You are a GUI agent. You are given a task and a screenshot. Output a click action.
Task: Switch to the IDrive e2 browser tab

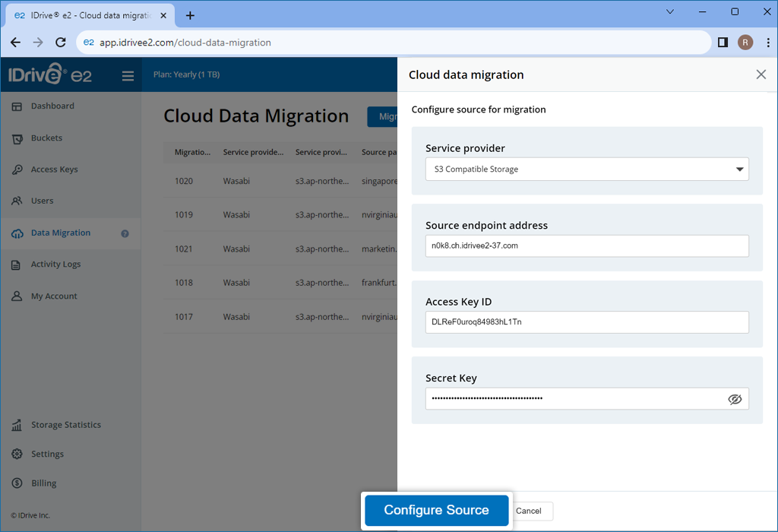pos(90,15)
